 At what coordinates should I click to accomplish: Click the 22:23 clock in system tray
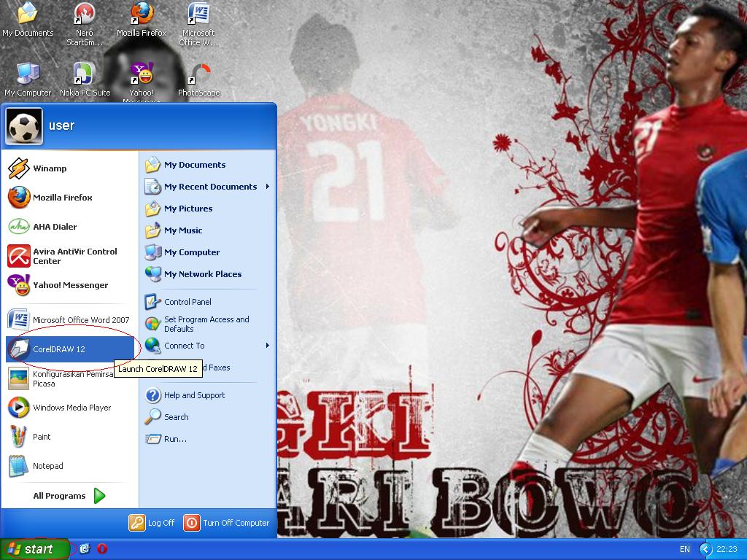click(x=727, y=549)
